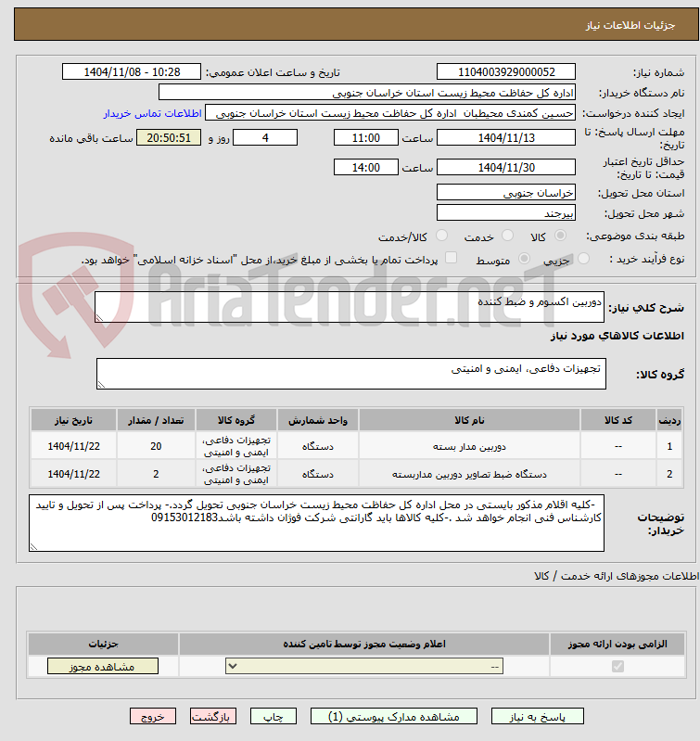Click the remaining days field showing 4
This screenshot has height=741, width=700.
click(x=265, y=137)
